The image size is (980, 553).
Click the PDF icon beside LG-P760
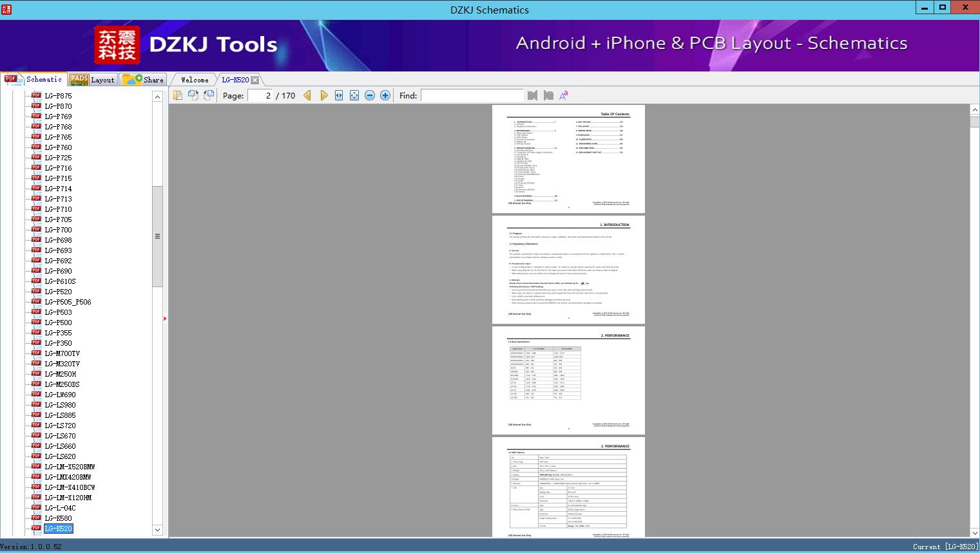(36, 147)
